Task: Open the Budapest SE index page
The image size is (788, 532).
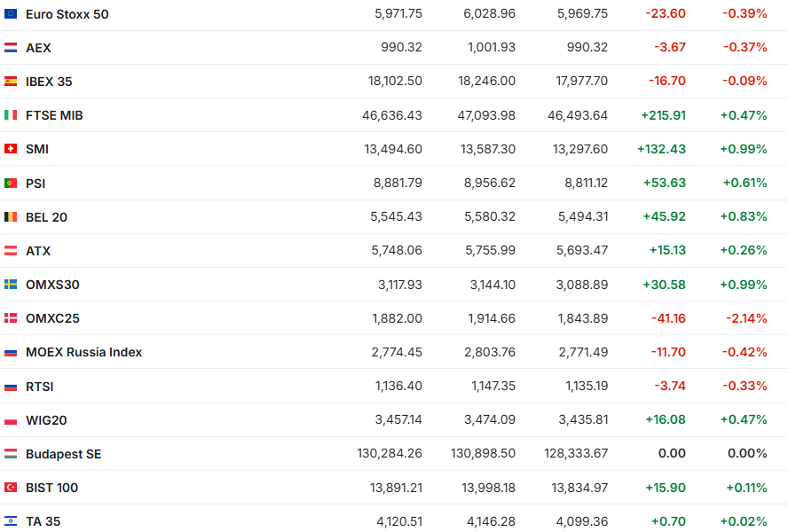Action: click(63, 454)
